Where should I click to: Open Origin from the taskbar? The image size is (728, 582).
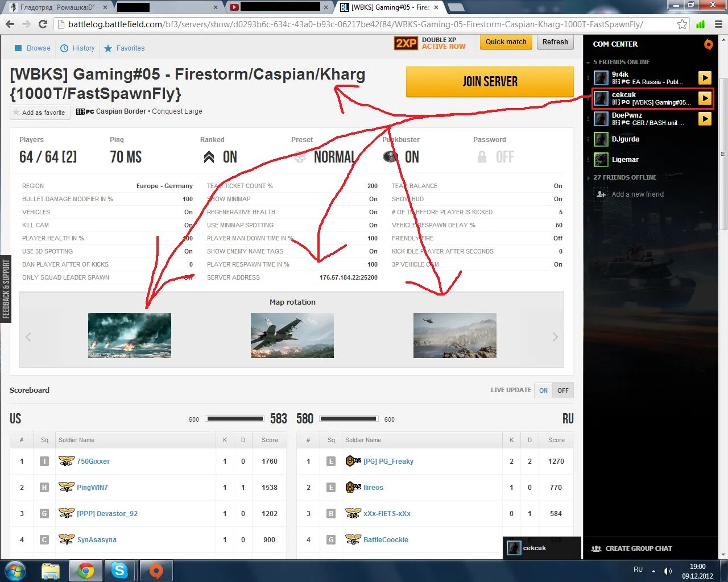tap(156, 571)
